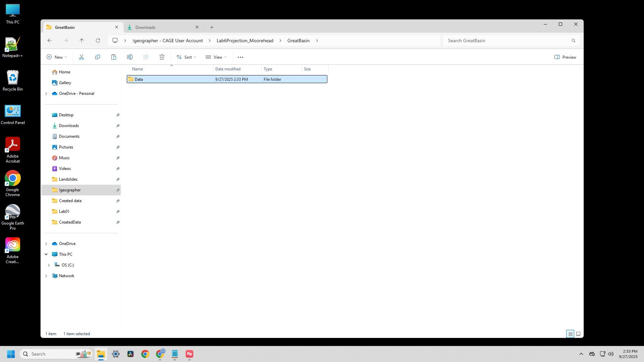Expand OneDrive - Personal tree node
644x362 pixels.
[x=46, y=94]
